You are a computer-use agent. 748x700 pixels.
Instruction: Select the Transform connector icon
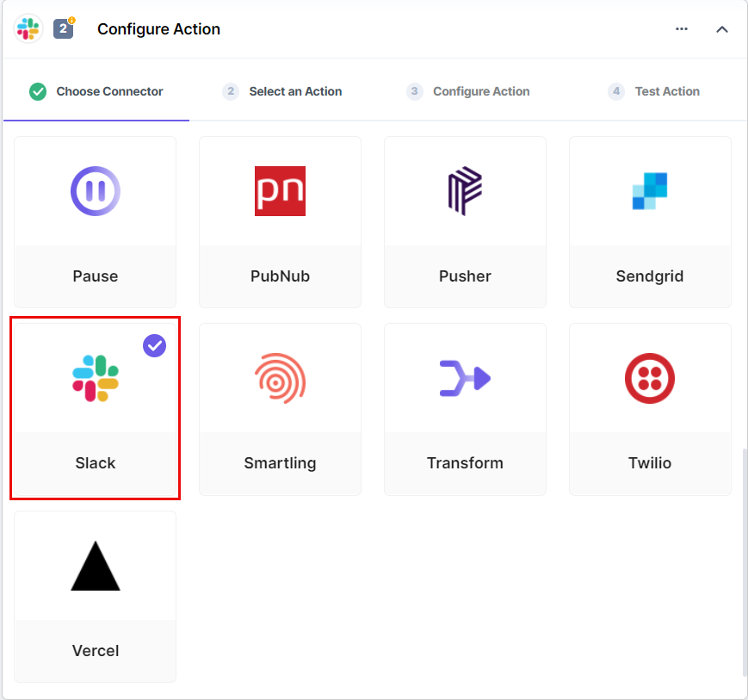[x=465, y=378]
